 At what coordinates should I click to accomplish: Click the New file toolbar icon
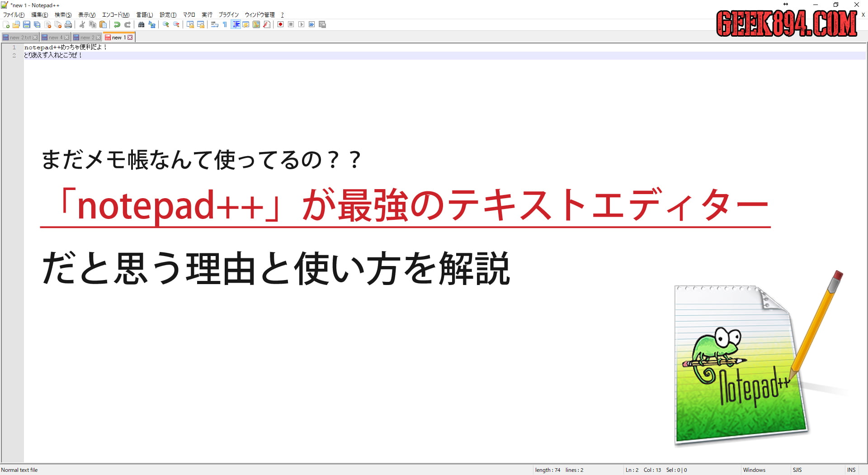point(6,24)
